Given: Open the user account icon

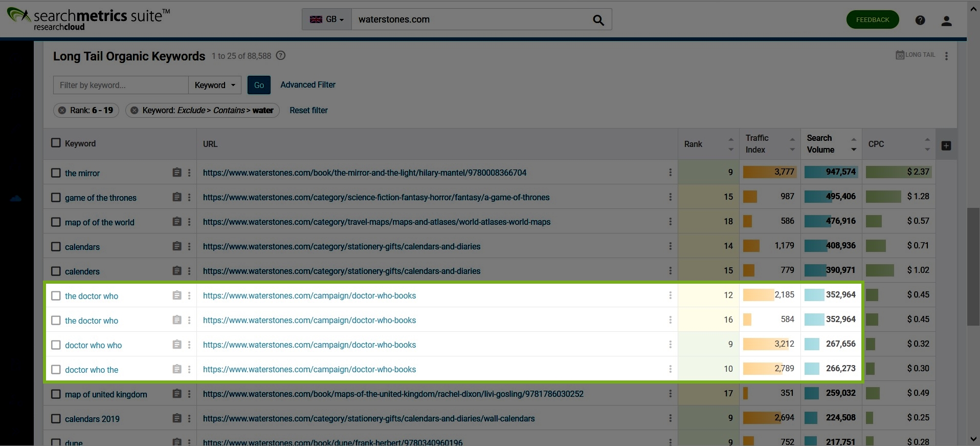Looking at the screenshot, I should click(x=947, y=20).
